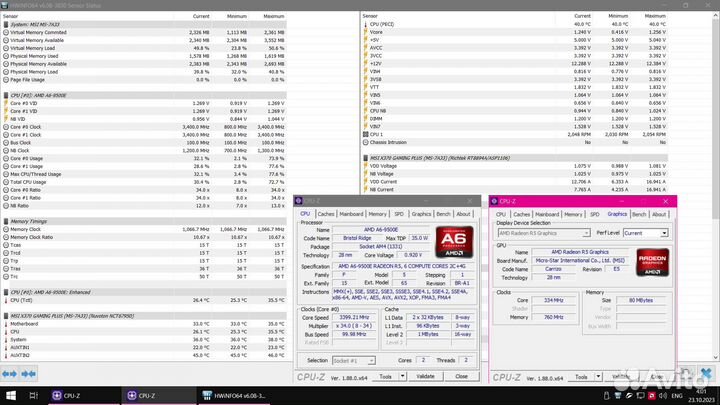Select the VDD Voltage row
Screen dimensions: 720x405
click(x=515, y=166)
